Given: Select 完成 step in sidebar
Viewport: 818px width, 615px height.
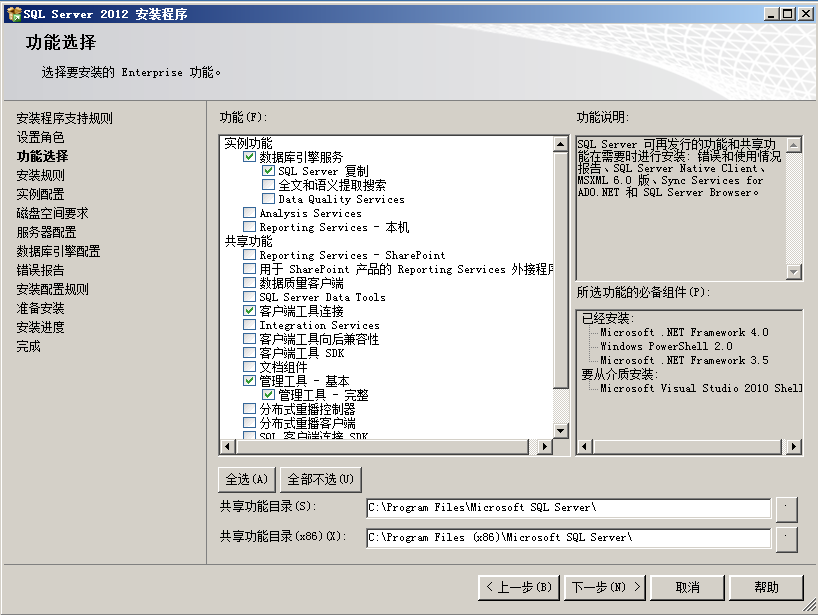Looking at the screenshot, I should [28, 346].
